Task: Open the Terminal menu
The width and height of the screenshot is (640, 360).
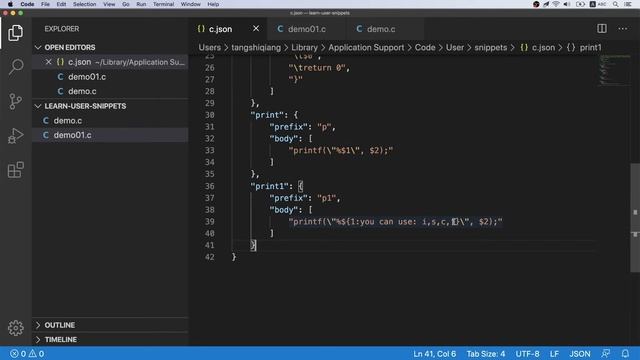Action: point(163,4)
